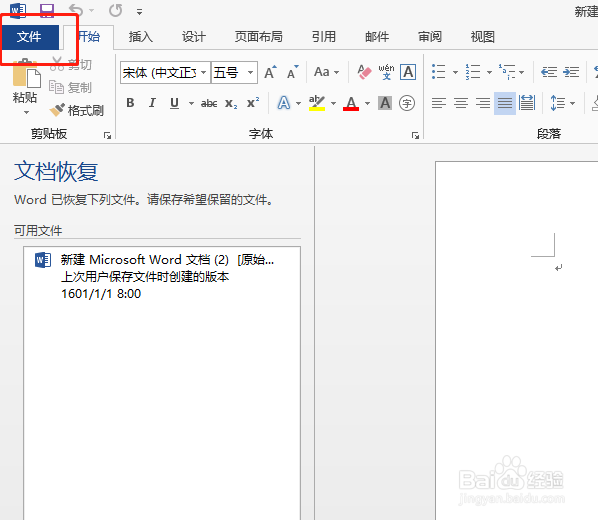
Task: Click the 开始 ribbon tab
Action: tap(89, 37)
